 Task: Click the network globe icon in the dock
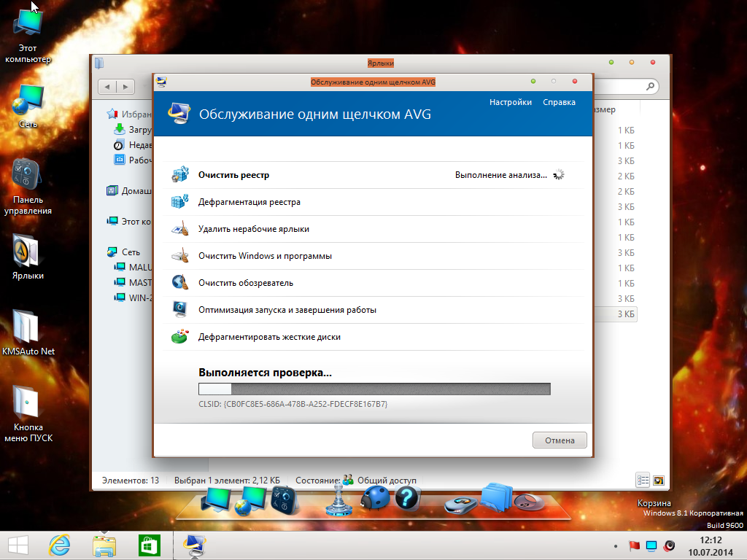pyautogui.click(x=250, y=501)
